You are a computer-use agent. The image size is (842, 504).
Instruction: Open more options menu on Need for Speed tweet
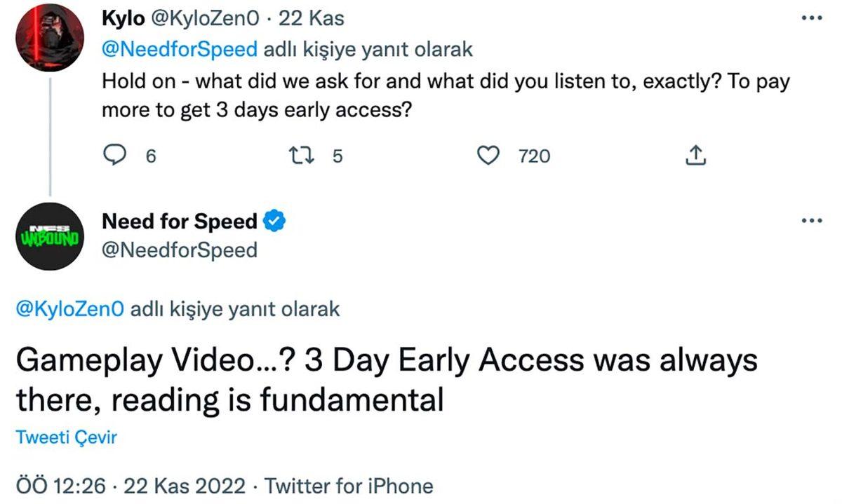coord(810,220)
